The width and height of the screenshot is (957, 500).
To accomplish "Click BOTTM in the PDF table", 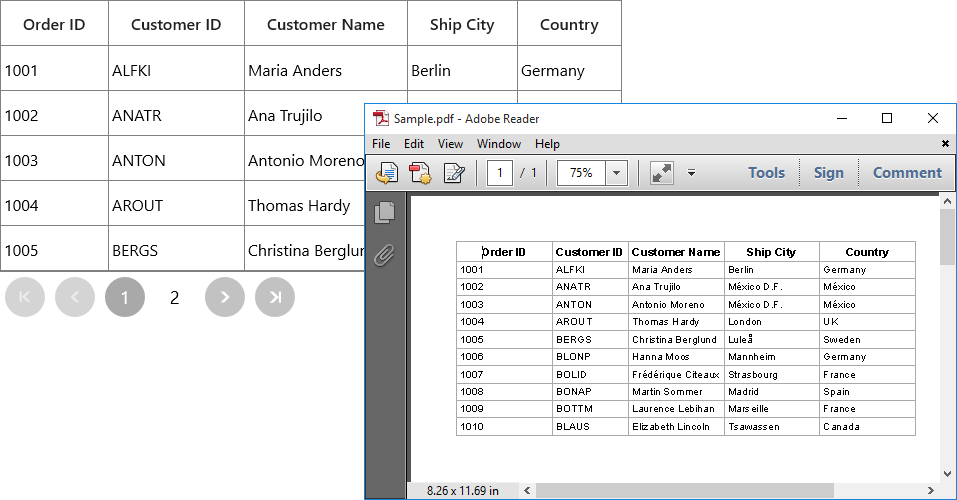I will [x=574, y=408].
